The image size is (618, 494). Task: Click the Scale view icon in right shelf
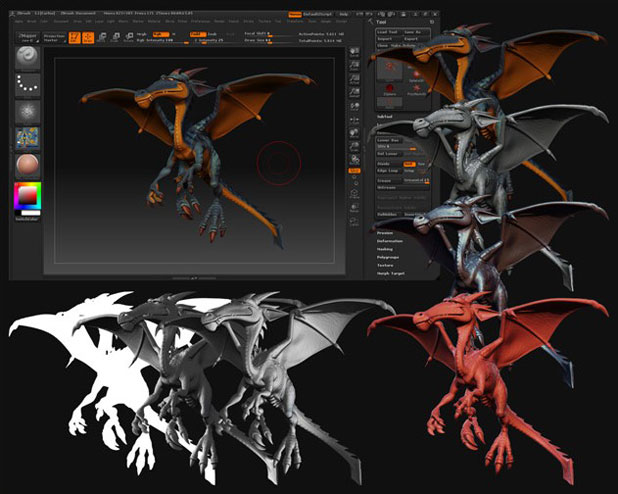pyautogui.click(x=354, y=146)
